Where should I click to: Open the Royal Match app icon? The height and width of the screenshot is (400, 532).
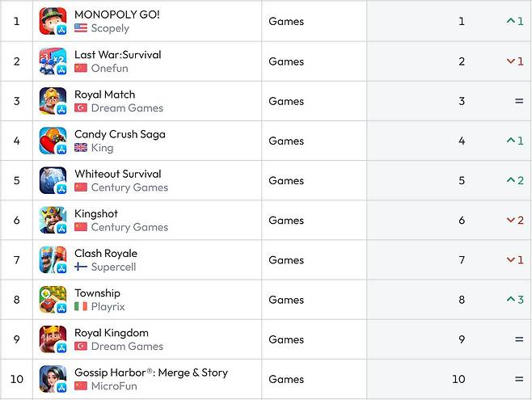53,101
